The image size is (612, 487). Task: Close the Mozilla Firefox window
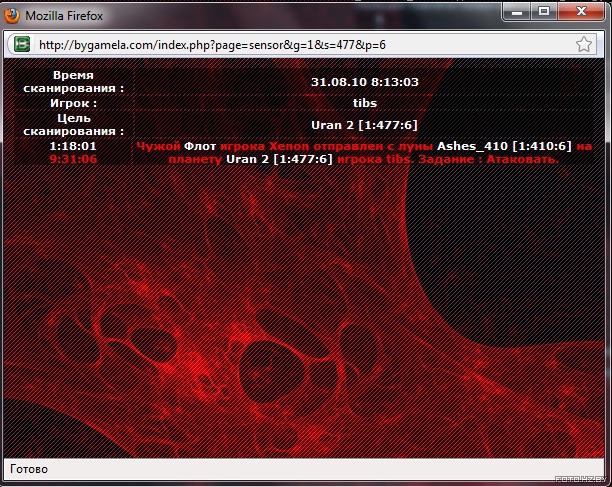[x=582, y=12]
